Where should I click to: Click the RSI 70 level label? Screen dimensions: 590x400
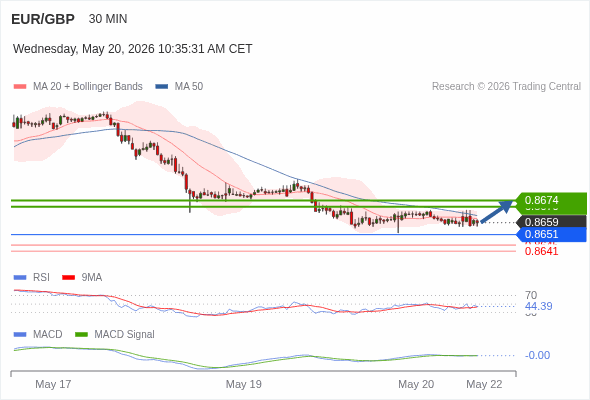point(531,295)
